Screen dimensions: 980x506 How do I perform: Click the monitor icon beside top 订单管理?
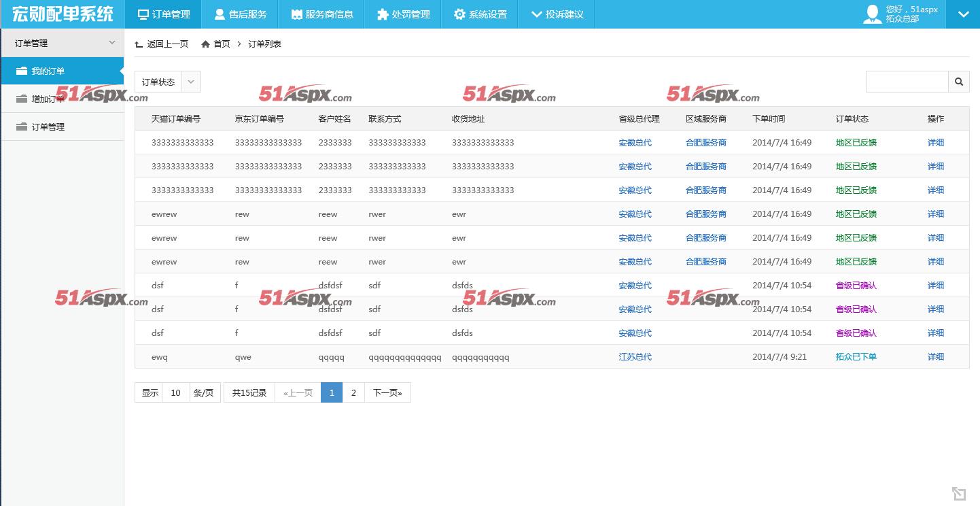[143, 14]
